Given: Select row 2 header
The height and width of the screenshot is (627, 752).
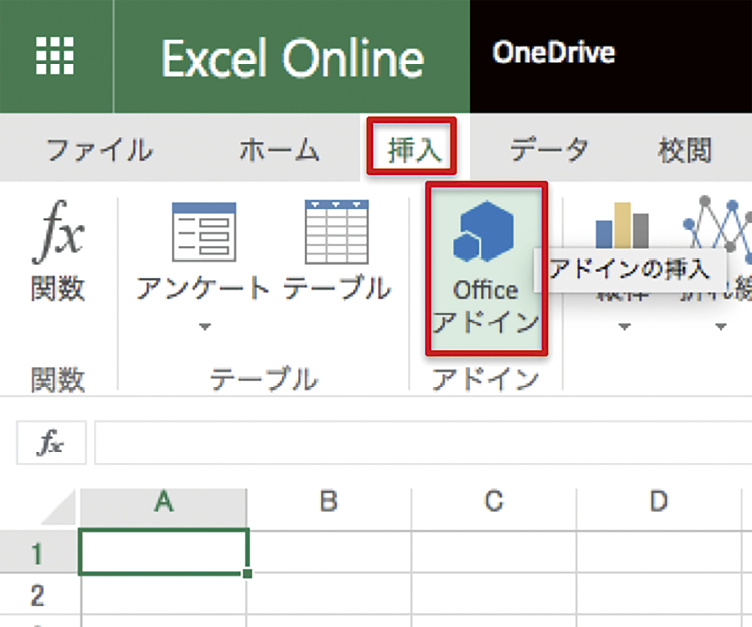Looking at the screenshot, I should [38, 594].
